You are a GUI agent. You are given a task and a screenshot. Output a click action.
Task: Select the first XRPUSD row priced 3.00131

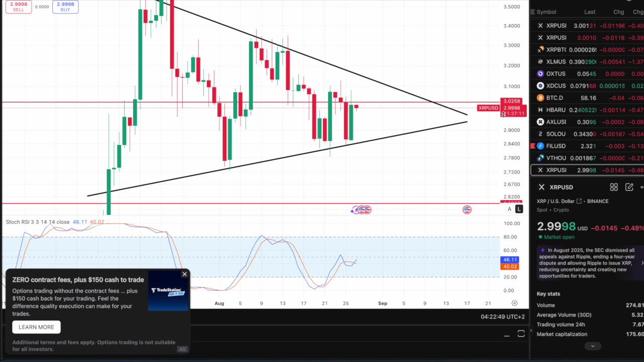pos(588,26)
